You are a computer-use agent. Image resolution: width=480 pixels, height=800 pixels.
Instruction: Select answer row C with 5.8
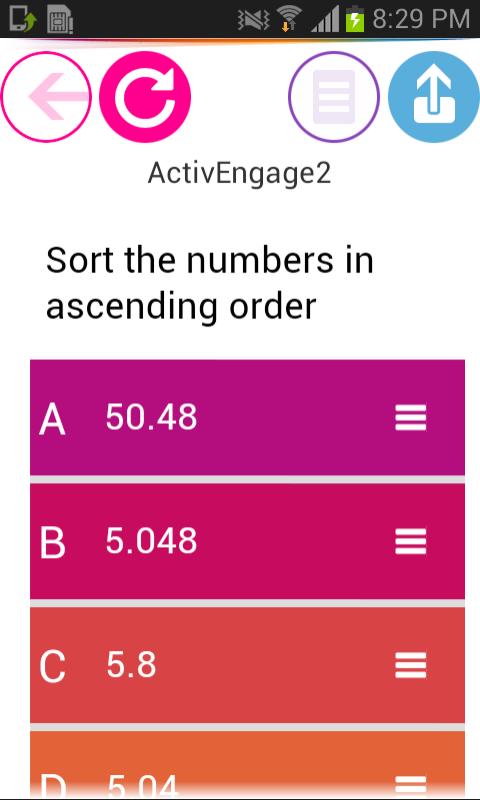pos(247,665)
